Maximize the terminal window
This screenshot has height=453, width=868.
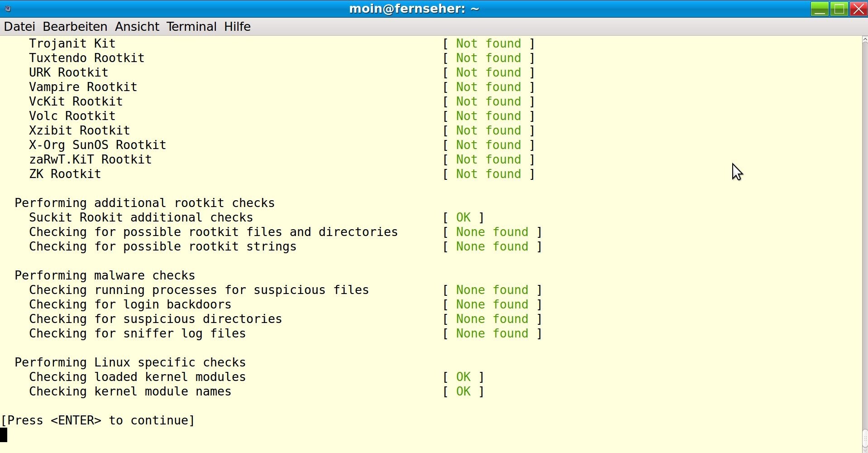coord(839,8)
